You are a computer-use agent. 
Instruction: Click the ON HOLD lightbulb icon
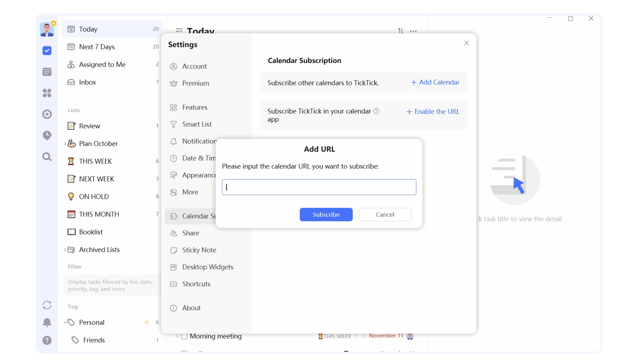[71, 197]
